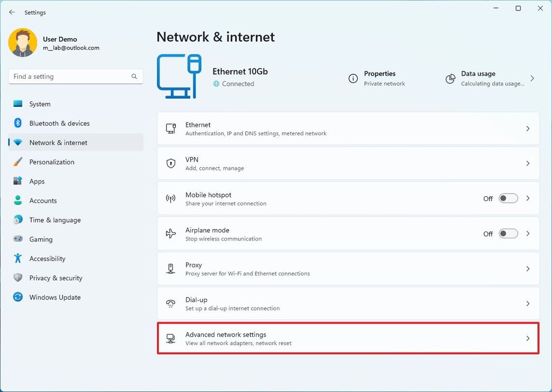Click the Proxy server icon

click(171, 269)
